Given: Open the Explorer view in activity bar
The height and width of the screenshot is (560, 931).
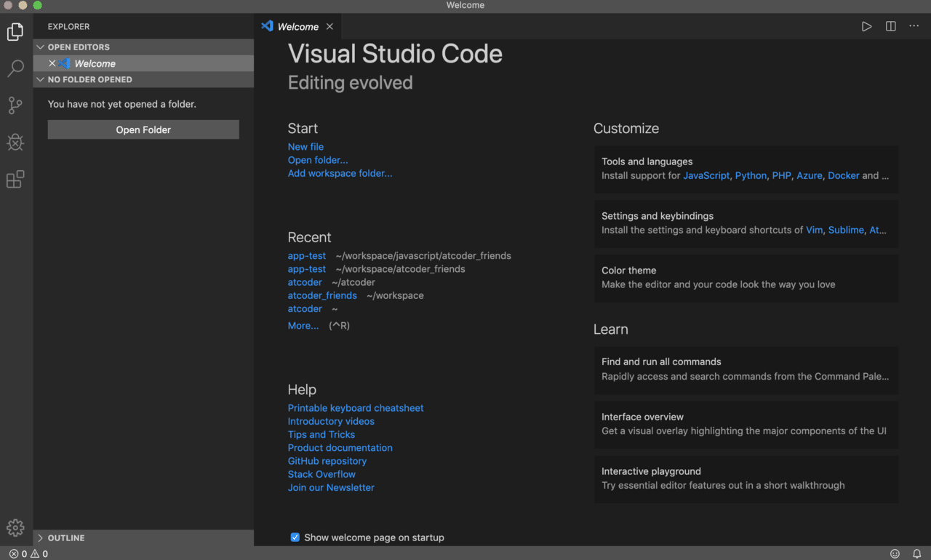Looking at the screenshot, I should [x=15, y=32].
